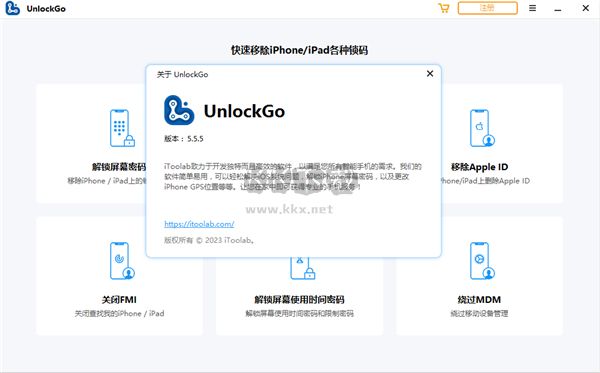Screen dimensions: 600x373
Task: Click the orange register button
Action: pyautogui.click(x=488, y=8)
